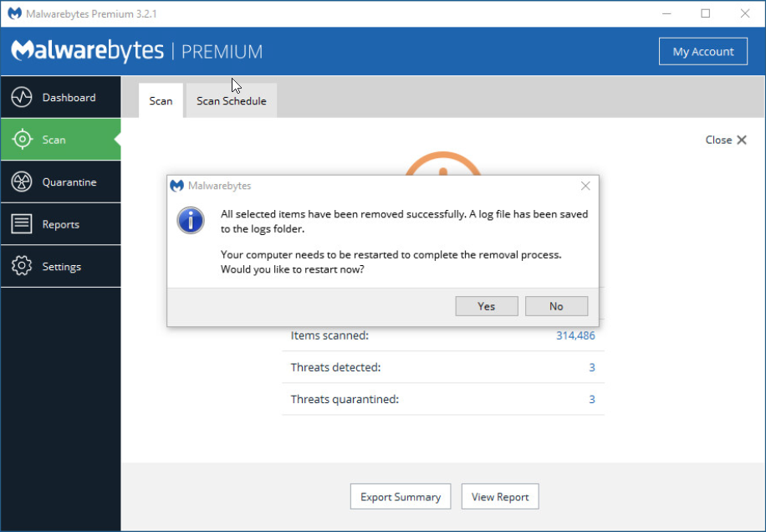The width and height of the screenshot is (766, 532).
Task: Click the 'Threats quarantined:' label
Action: 345,399
